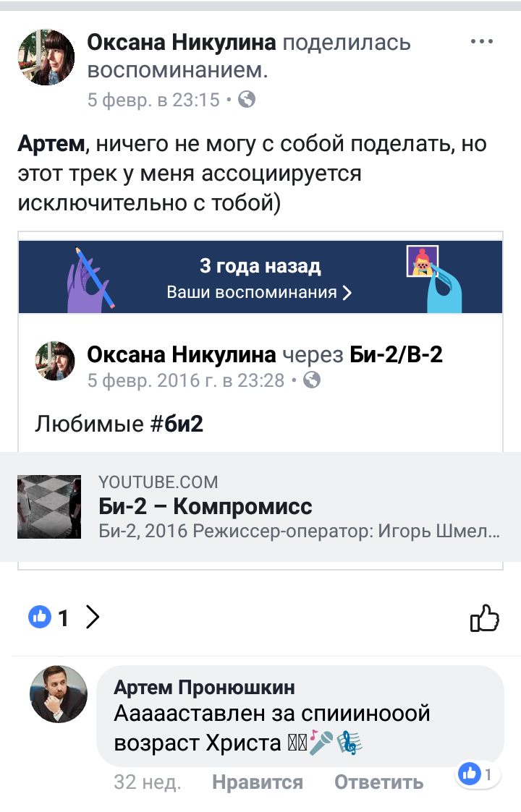Tap the blue like reaction icon under post

point(39,617)
